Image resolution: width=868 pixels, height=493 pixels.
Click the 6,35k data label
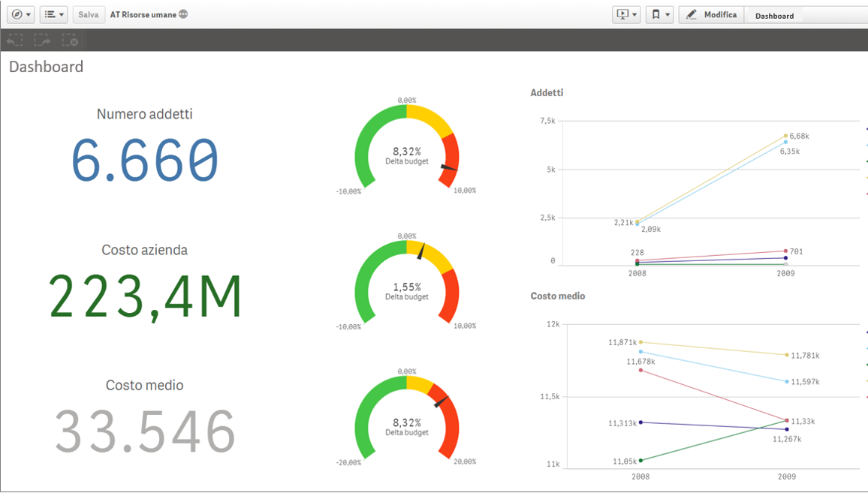pyautogui.click(x=790, y=151)
